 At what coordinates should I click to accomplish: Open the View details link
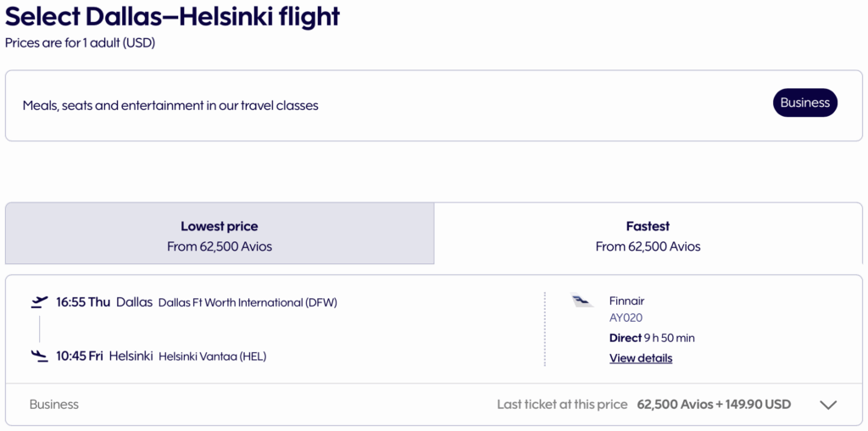click(x=641, y=358)
